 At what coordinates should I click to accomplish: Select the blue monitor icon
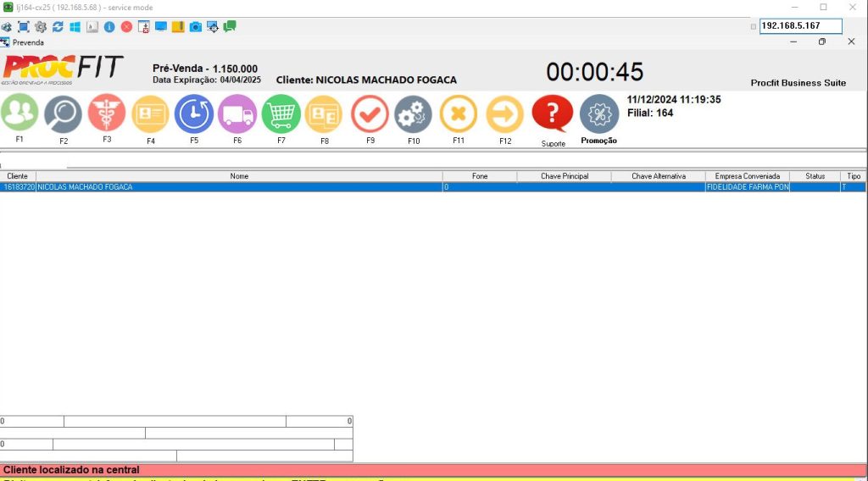(x=160, y=26)
